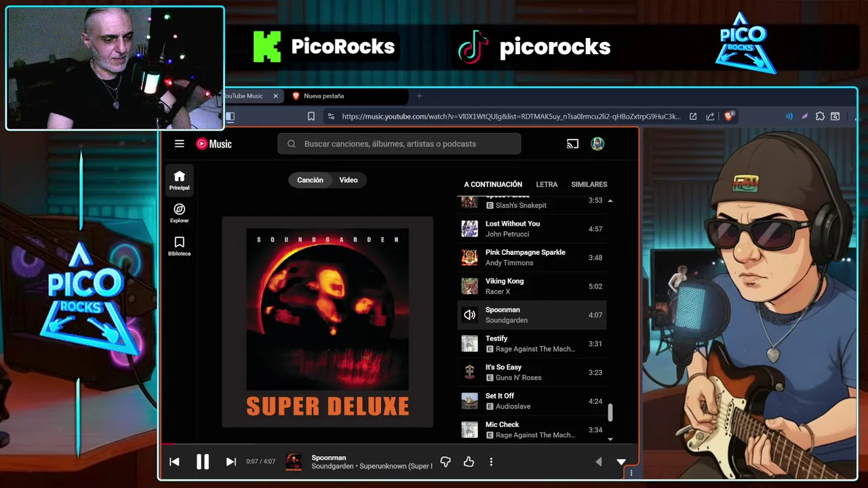Open the account avatar menu
Screen dimensions: 868x488
[x=597, y=144]
